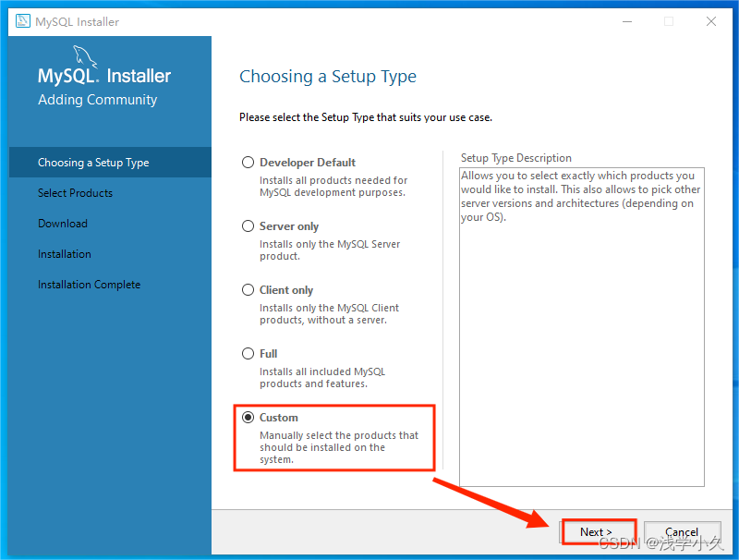Click 'Installs all included MySQL' description text
Viewport: 739px width, 560px height.
coord(322,378)
